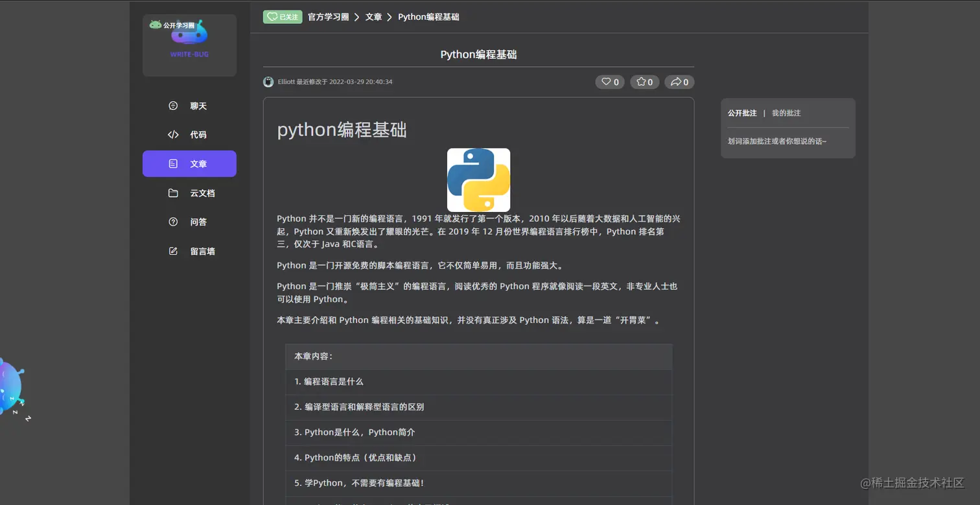Select row '1. 编程语言是什么'
The image size is (980, 505).
(x=478, y=382)
